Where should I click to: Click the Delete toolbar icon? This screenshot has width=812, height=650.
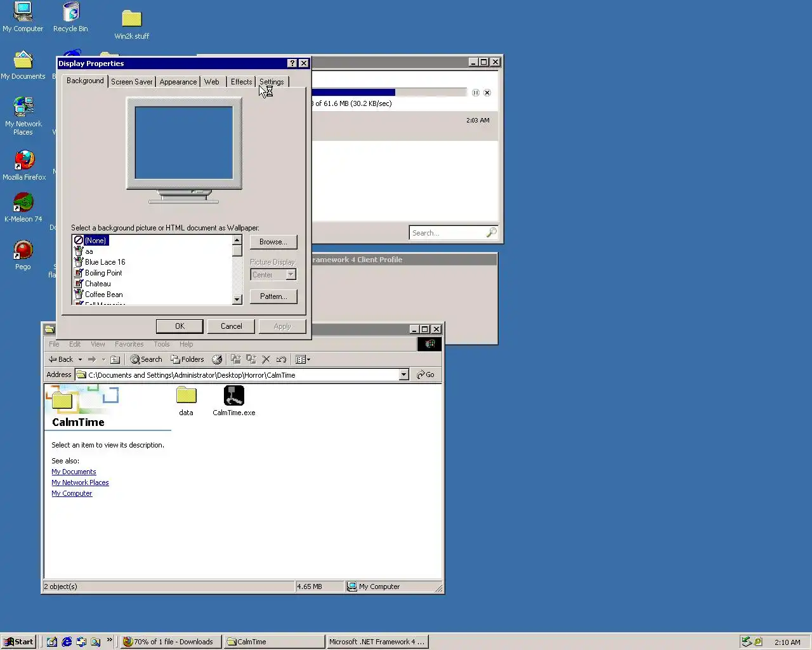click(x=266, y=359)
